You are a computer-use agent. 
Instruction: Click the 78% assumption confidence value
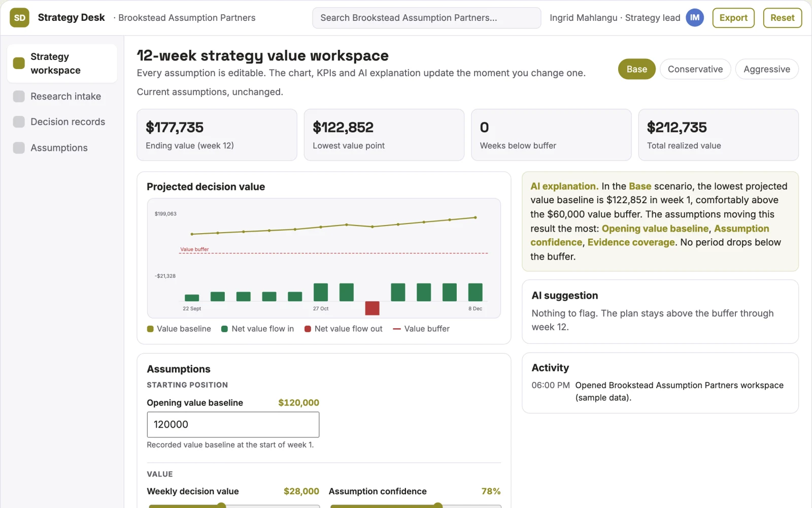(491, 491)
